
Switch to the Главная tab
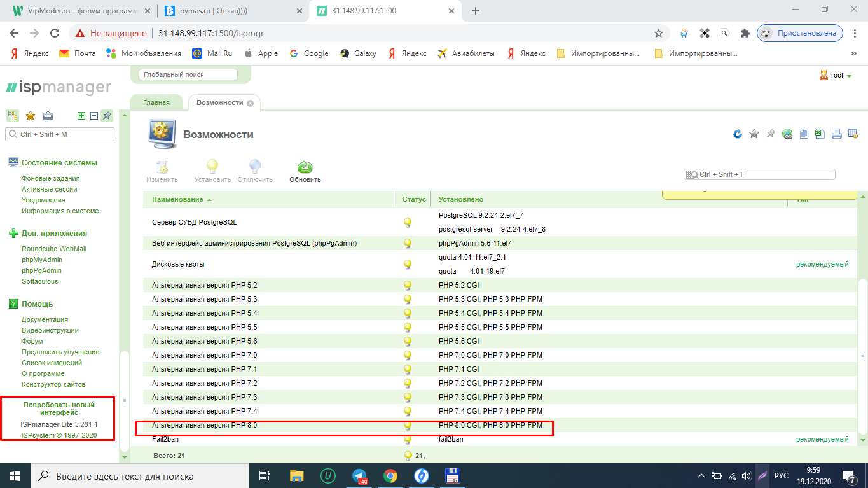click(156, 102)
